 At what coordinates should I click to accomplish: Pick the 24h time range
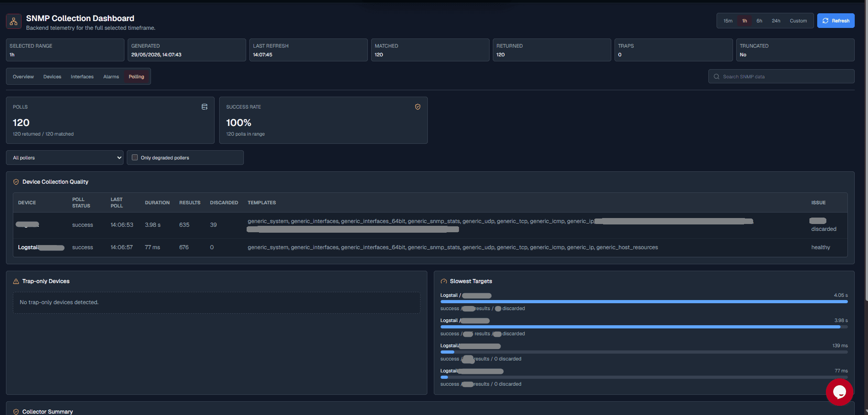coord(776,21)
